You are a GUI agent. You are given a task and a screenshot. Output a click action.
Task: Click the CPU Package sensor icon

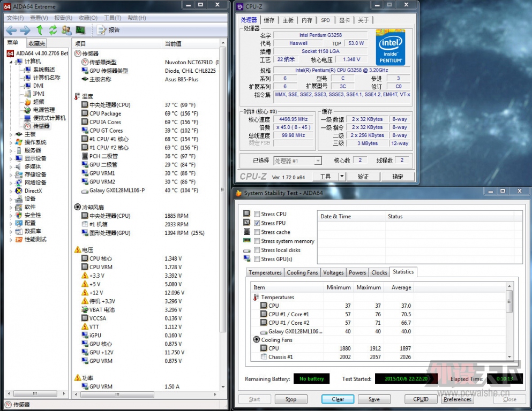pyautogui.click(x=85, y=113)
